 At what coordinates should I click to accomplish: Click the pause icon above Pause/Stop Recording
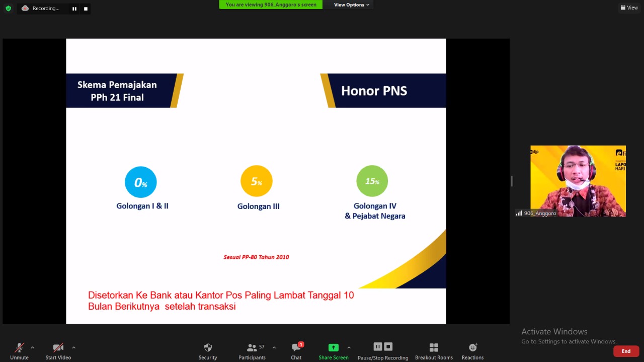[377, 346]
